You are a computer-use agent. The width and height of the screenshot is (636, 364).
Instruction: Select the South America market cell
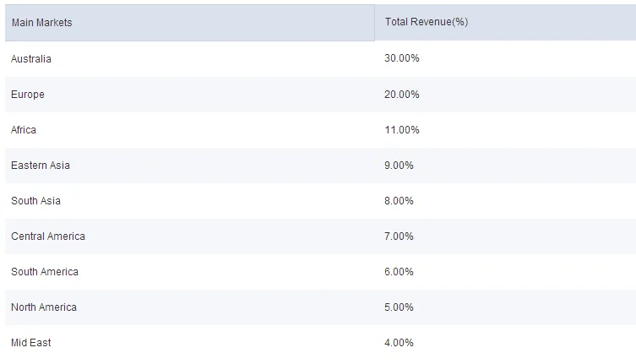click(45, 272)
